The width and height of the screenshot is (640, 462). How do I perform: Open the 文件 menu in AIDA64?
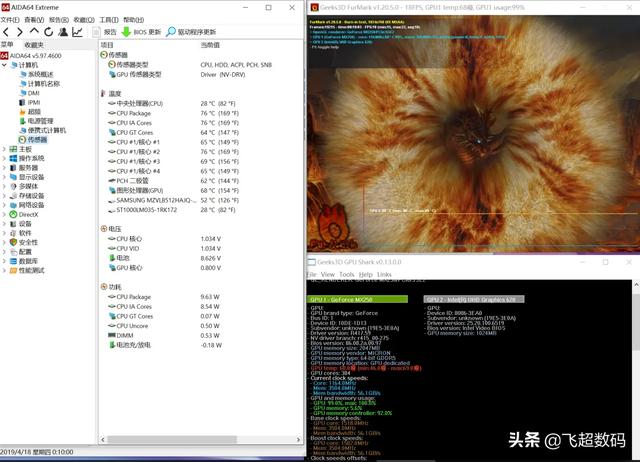[10, 20]
